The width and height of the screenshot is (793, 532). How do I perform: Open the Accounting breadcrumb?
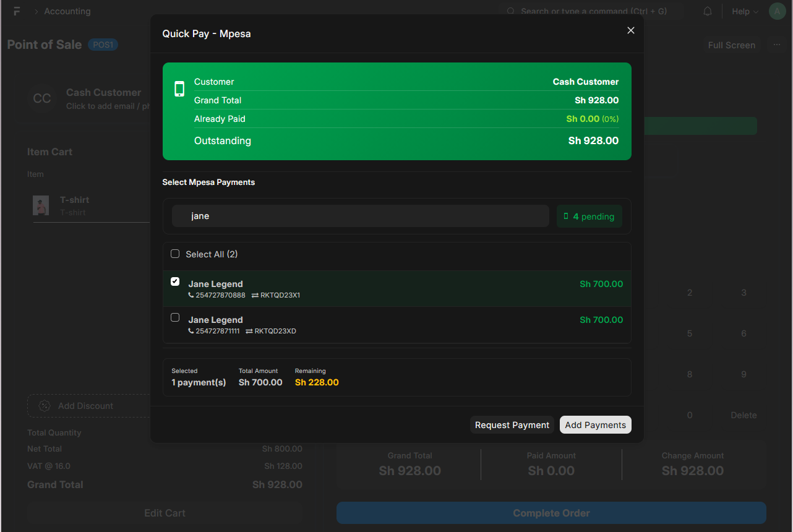click(x=67, y=12)
